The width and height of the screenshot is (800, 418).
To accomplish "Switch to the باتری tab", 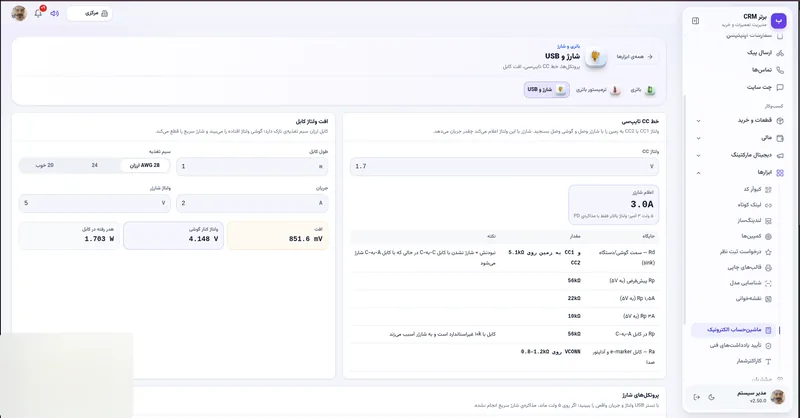I will 642,90.
